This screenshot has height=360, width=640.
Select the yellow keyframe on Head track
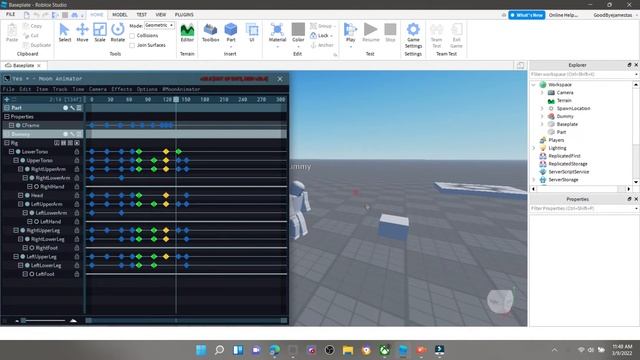tap(166, 195)
